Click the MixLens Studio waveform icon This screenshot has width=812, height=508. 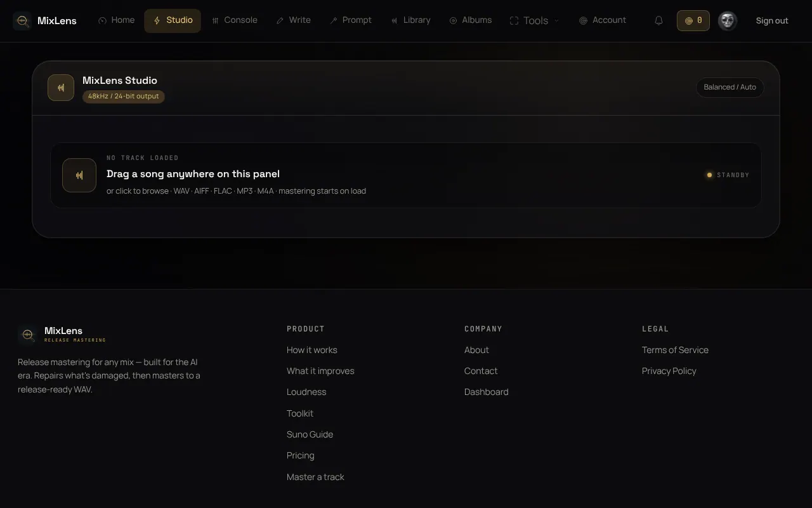[61, 88]
